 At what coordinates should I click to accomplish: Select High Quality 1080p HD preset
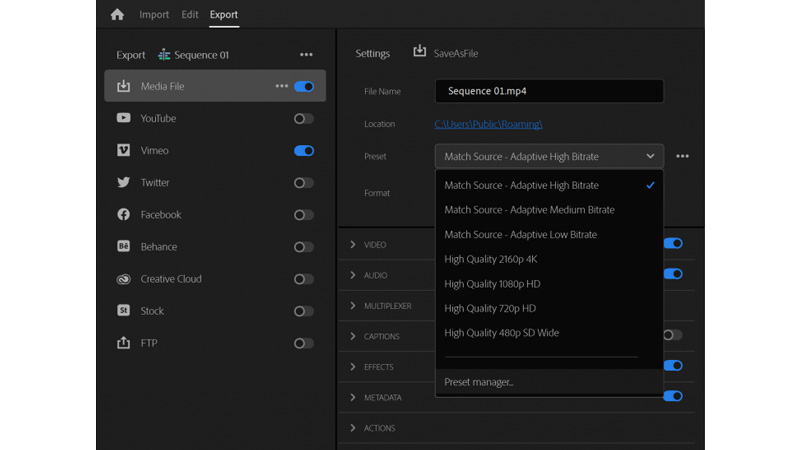492,284
